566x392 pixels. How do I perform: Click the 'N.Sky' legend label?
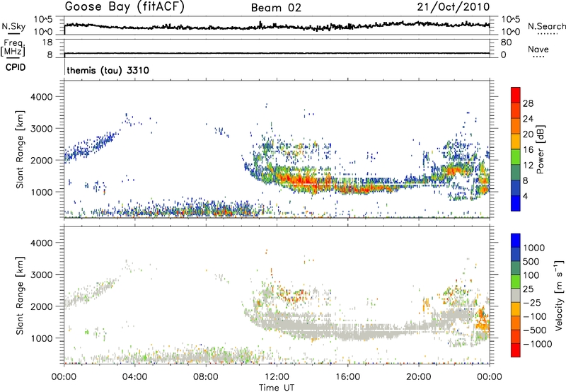pyautogui.click(x=13, y=26)
